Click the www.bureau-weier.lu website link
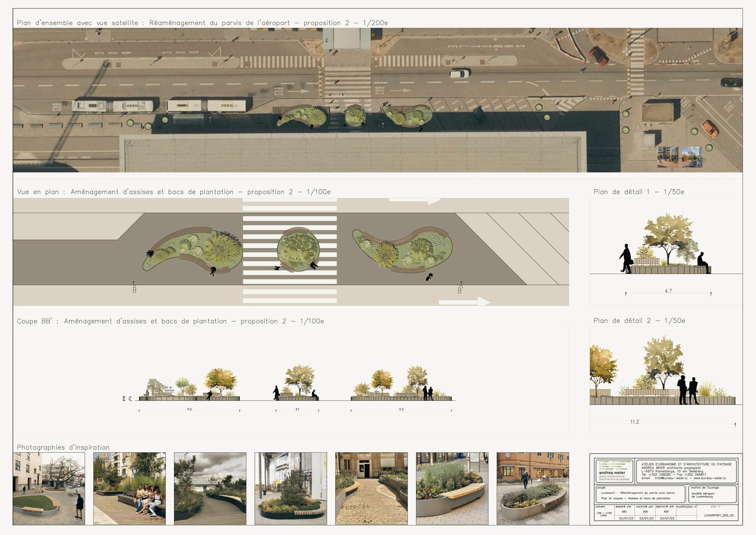 [x=710, y=478]
